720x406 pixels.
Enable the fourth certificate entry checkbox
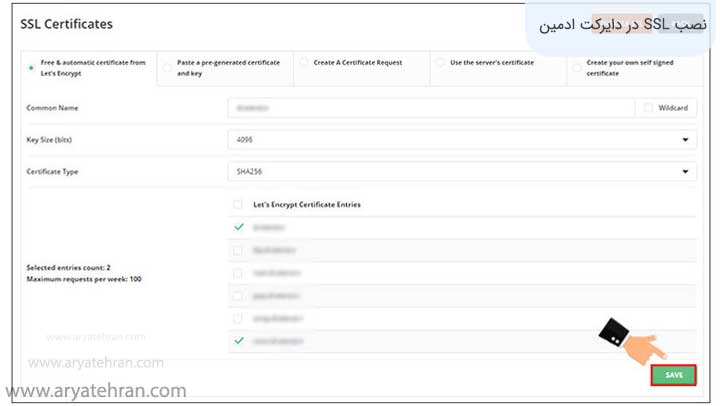[238, 296]
